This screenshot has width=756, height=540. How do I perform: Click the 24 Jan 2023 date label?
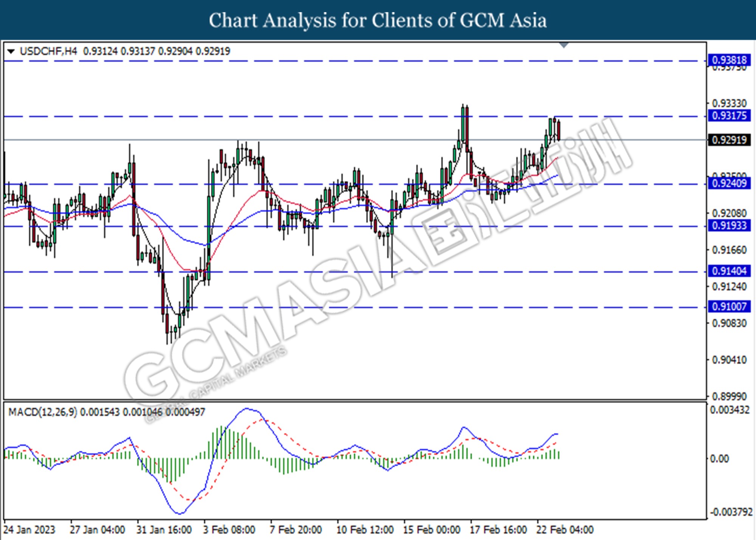click(29, 529)
